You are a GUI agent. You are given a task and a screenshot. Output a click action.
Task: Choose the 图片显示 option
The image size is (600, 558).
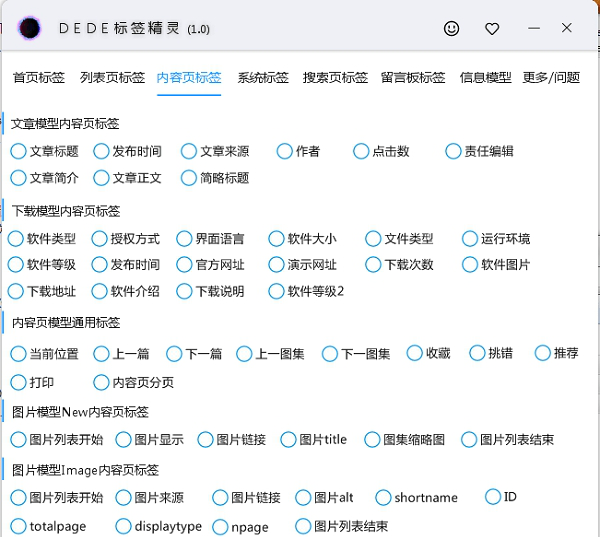(124, 440)
